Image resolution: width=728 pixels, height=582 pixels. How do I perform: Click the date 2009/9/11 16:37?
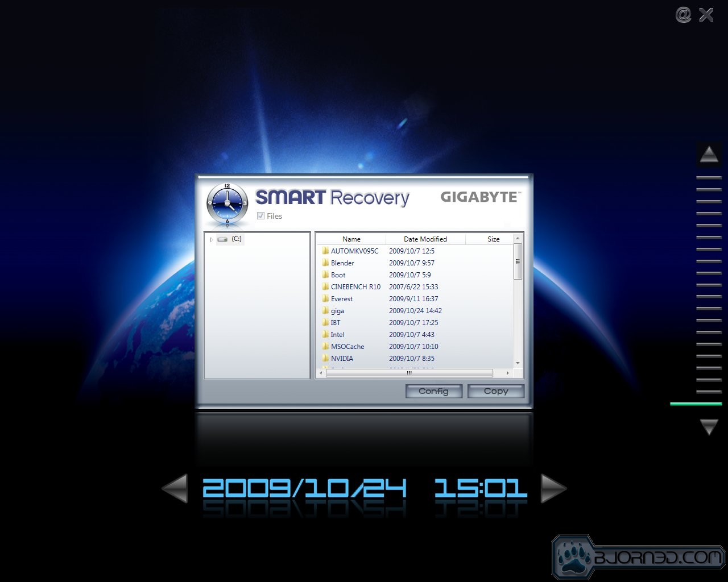click(413, 299)
